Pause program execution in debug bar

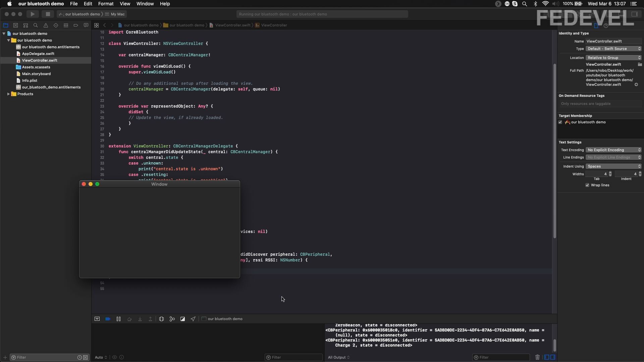[118, 319]
